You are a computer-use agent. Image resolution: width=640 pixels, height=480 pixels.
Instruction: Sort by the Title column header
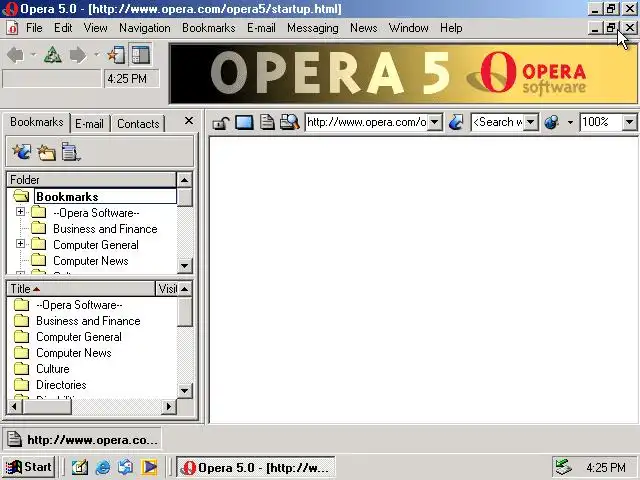click(81, 289)
